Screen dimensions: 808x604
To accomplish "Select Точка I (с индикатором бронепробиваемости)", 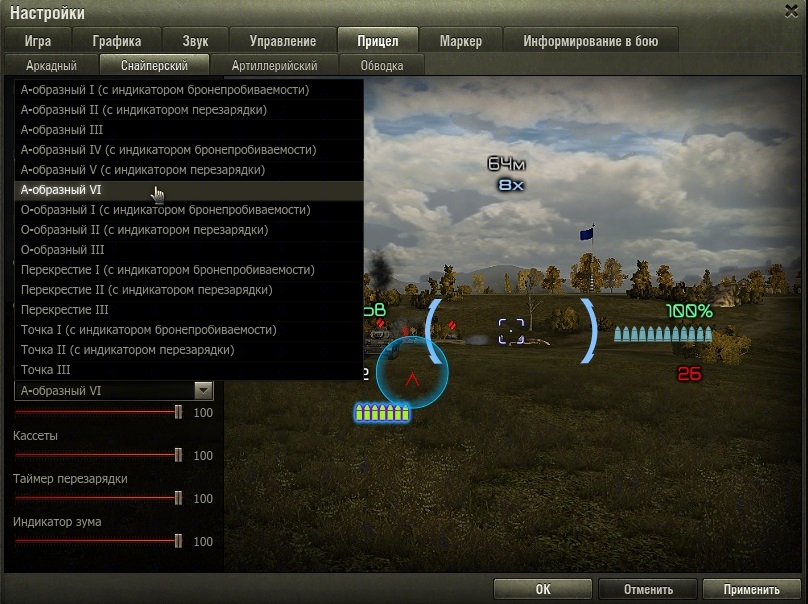I will [x=189, y=330].
